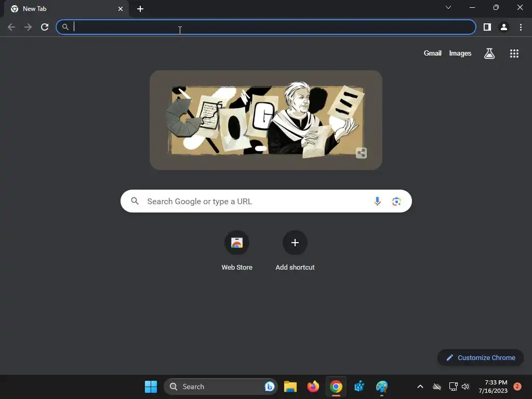Go back using the back arrow
The width and height of the screenshot is (532, 399).
(11, 27)
